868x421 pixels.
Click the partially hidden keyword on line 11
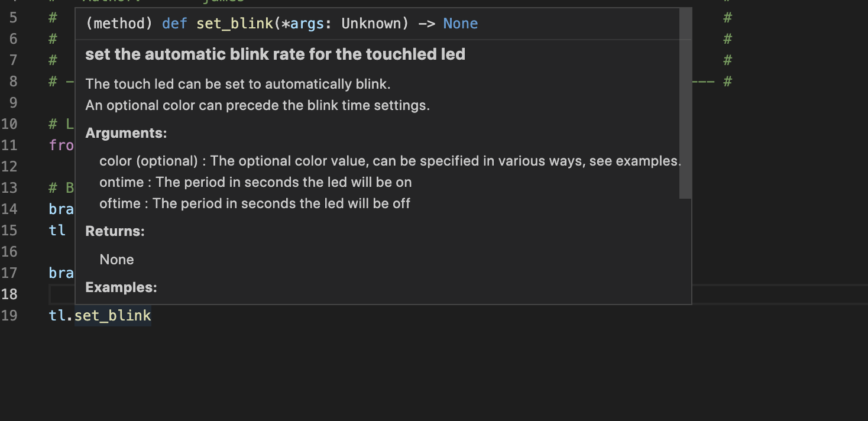[61, 145]
